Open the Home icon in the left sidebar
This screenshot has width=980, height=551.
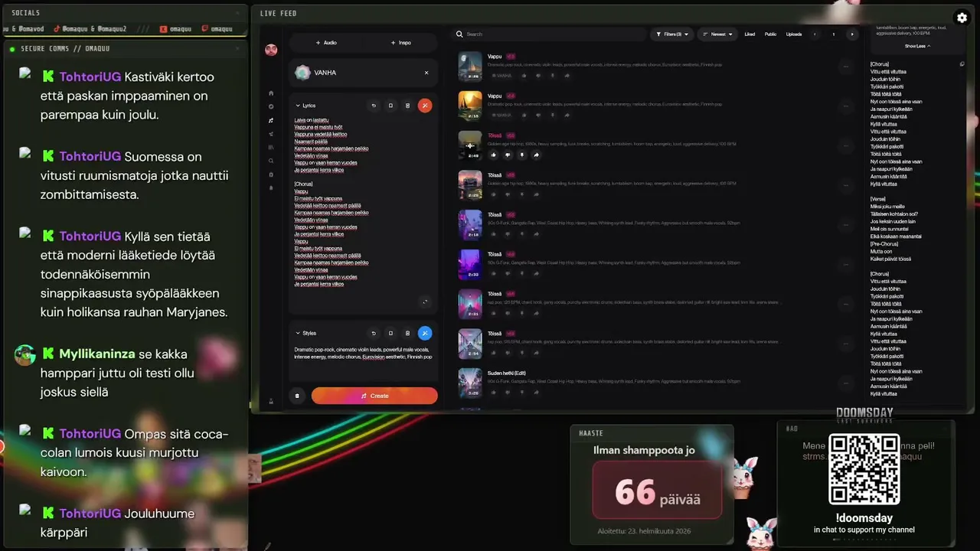coord(271,93)
